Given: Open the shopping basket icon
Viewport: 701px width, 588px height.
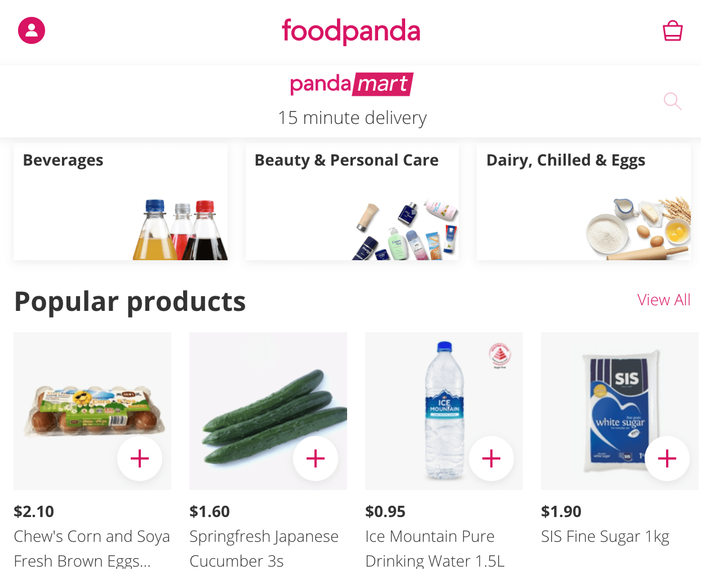Looking at the screenshot, I should click(x=672, y=31).
